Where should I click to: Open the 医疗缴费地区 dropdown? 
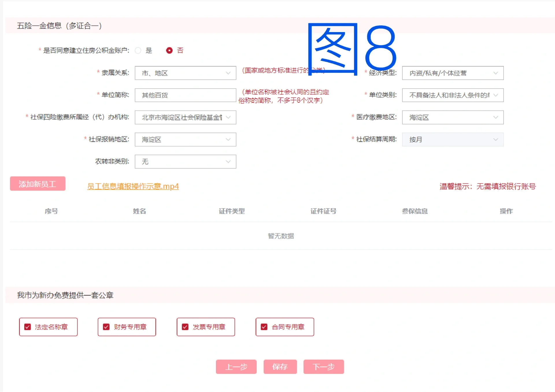452,117
